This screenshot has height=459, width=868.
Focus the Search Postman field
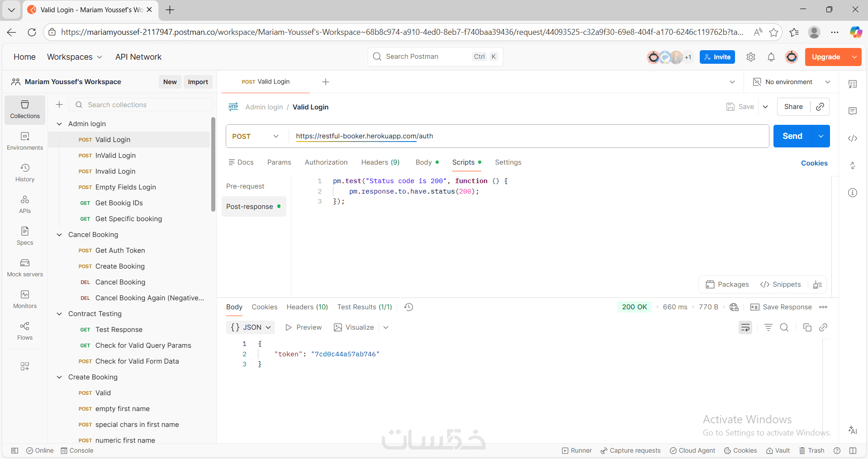point(436,57)
